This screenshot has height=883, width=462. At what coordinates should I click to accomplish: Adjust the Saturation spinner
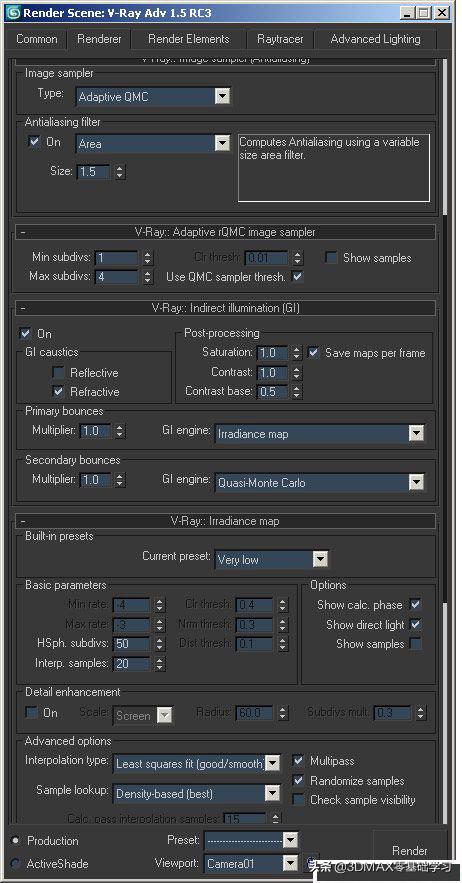pyautogui.click(x=297, y=353)
